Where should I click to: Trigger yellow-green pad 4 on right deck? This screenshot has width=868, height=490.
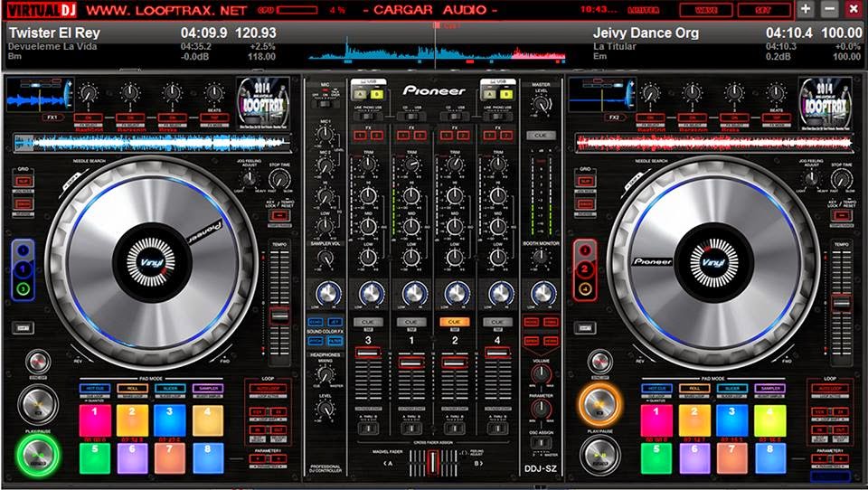(x=770, y=420)
